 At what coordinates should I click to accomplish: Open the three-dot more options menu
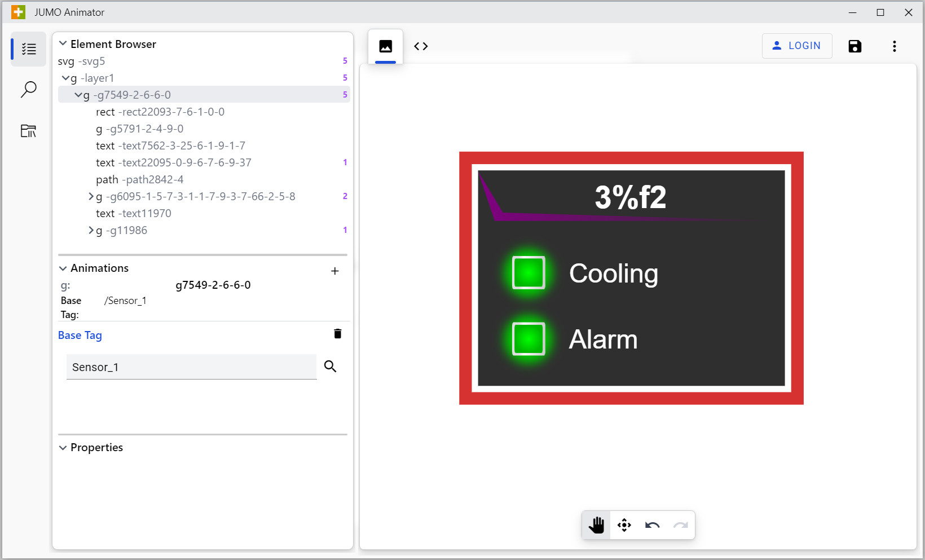click(894, 46)
